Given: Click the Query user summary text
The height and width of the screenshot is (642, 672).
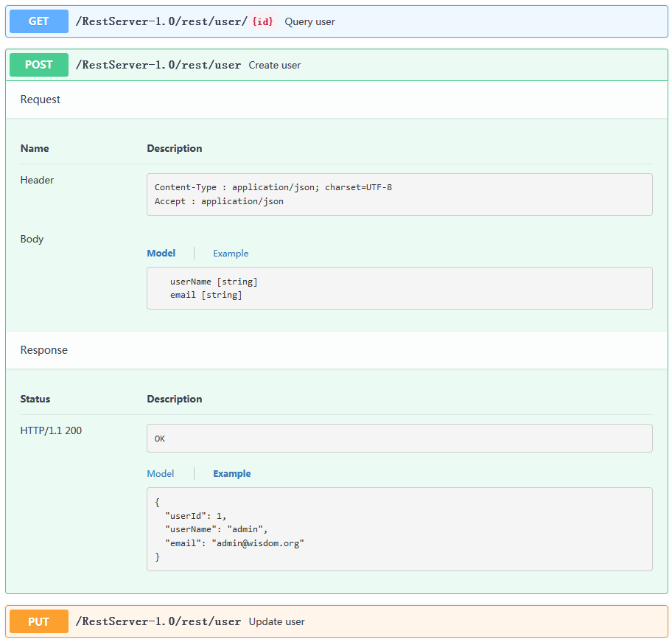Looking at the screenshot, I should [x=310, y=22].
